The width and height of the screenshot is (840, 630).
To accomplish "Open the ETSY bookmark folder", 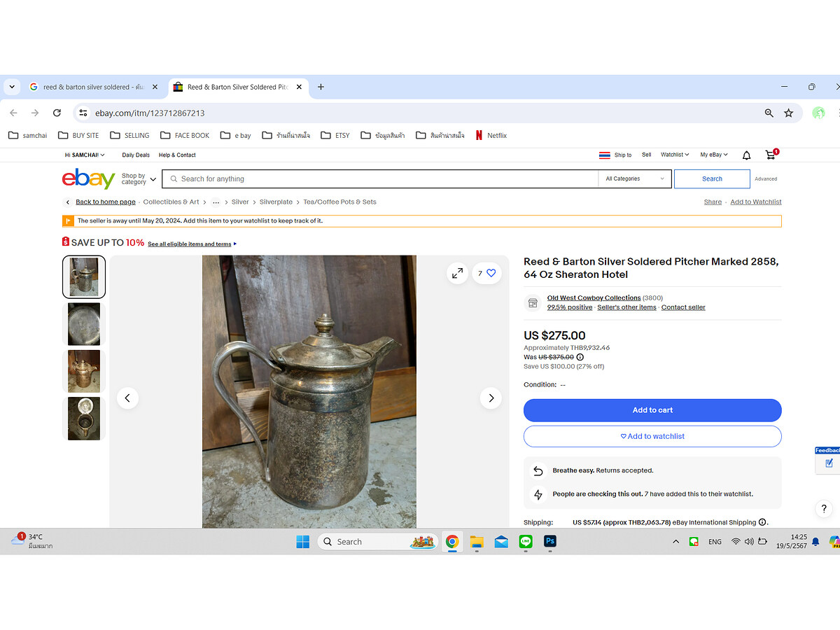I will click(x=335, y=135).
